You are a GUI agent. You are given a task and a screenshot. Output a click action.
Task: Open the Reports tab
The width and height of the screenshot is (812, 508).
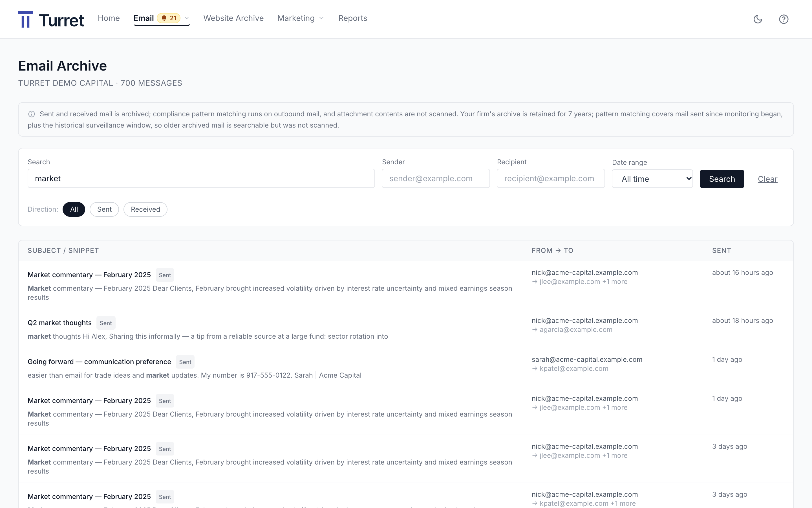pos(353,18)
